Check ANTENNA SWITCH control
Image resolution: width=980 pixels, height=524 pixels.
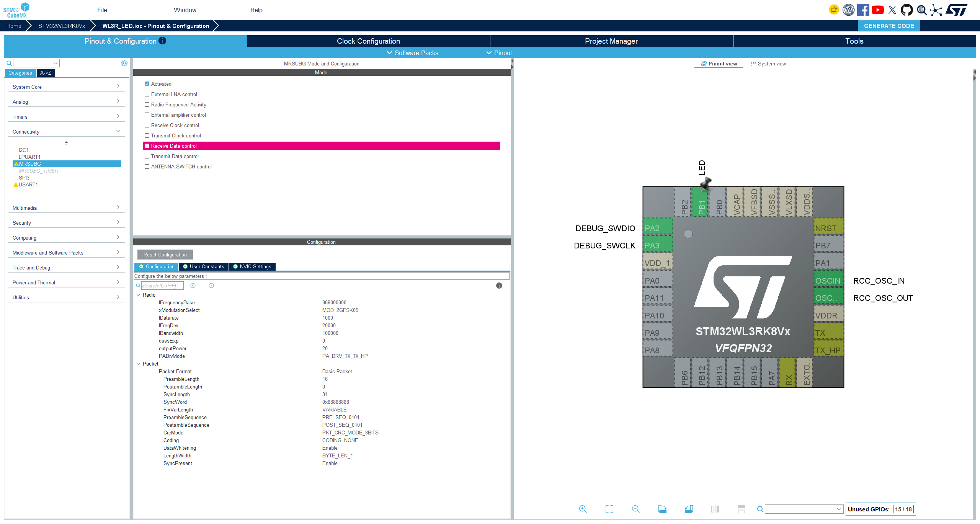(147, 167)
